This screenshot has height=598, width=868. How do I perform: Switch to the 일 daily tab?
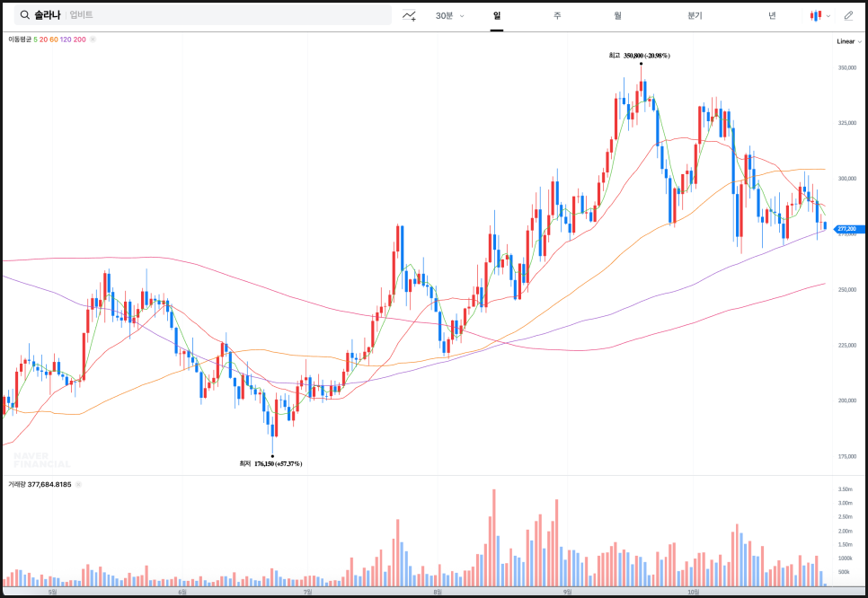[497, 15]
